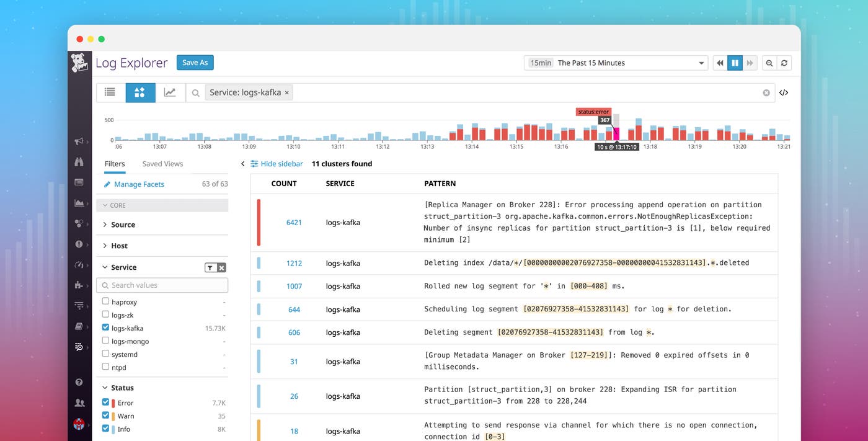Rewind the live tail
Screen dimensions: 868x441
click(719, 63)
